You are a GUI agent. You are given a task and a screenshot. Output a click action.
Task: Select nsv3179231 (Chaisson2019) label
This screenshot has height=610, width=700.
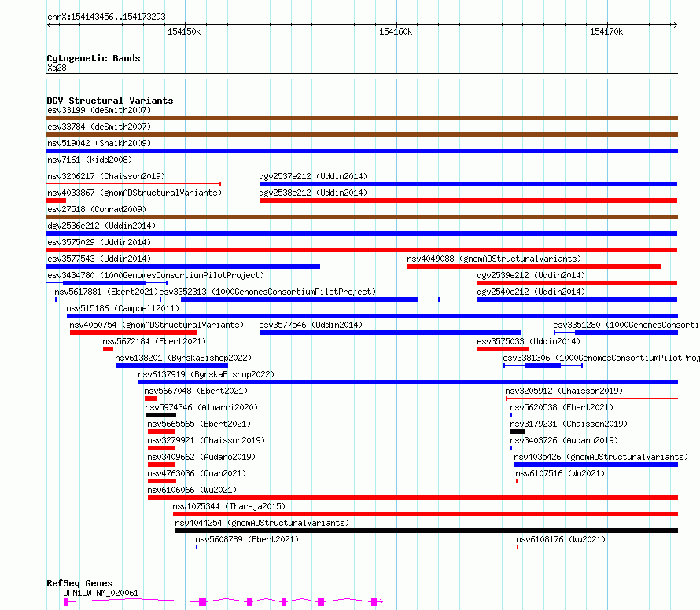tap(569, 424)
